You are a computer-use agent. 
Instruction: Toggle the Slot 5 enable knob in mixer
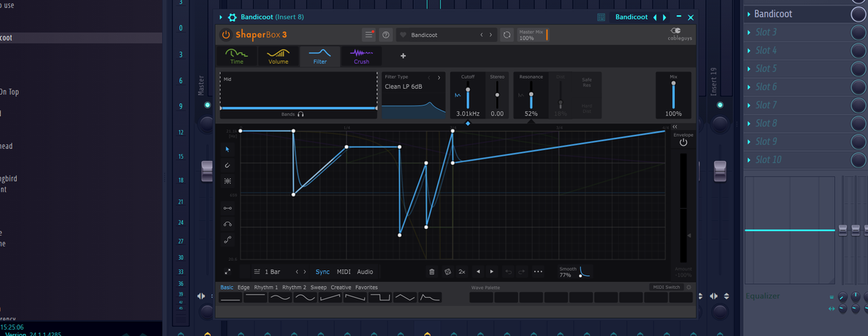(858, 69)
